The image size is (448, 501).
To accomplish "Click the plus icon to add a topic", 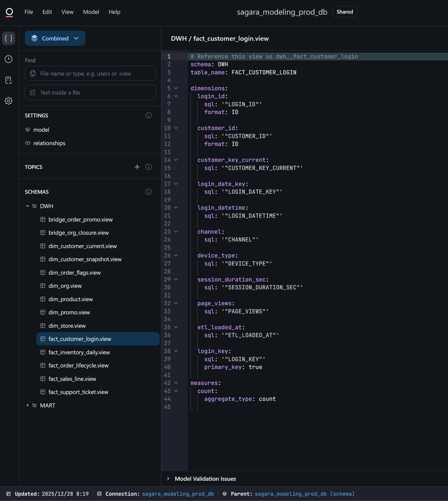I will tap(137, 167).
